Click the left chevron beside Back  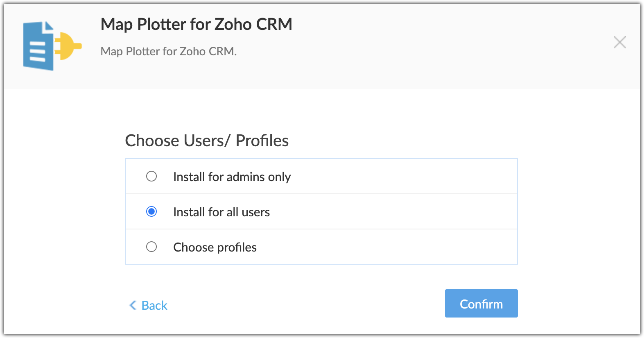[x=133, y=305]
